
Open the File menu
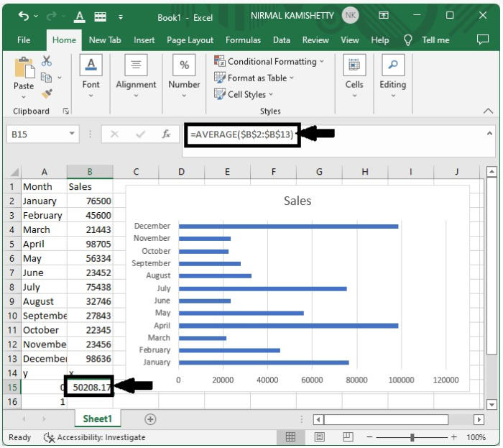pos(24,40)
